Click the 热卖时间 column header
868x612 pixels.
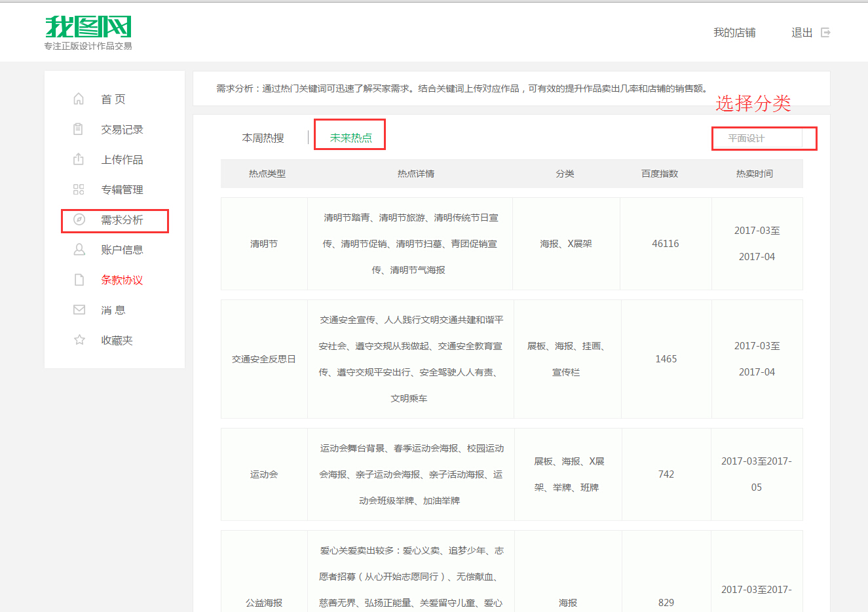pyautogui.click(x=755, y=174)
